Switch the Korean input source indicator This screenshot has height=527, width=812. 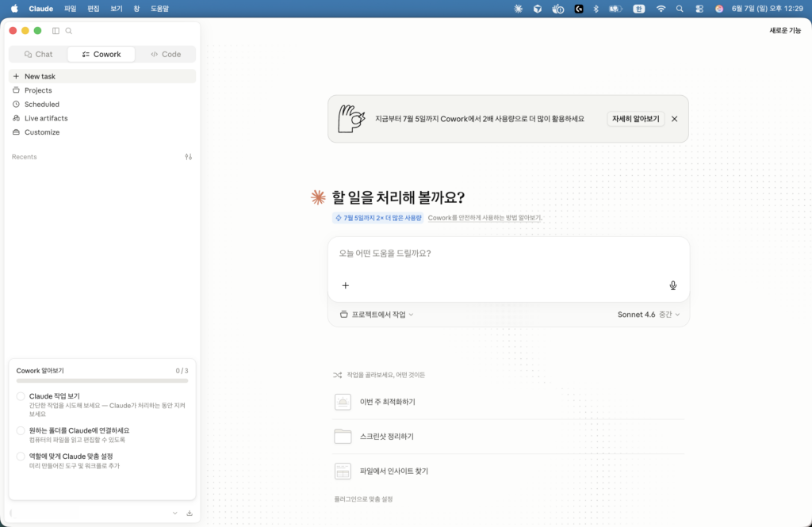point(639,9)
